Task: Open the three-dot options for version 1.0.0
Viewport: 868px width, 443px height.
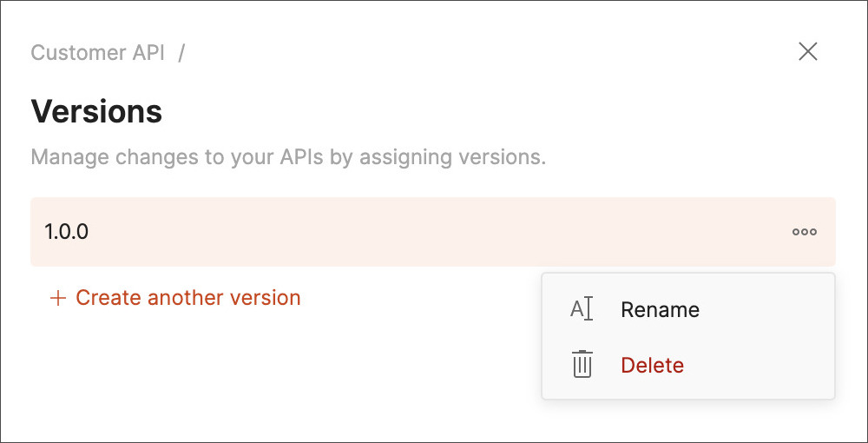Action: [805, 232]
